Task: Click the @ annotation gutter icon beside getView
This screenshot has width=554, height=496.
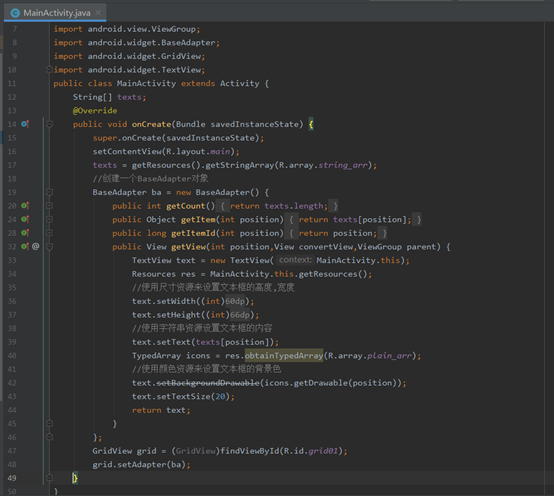Action: [36, 246]
